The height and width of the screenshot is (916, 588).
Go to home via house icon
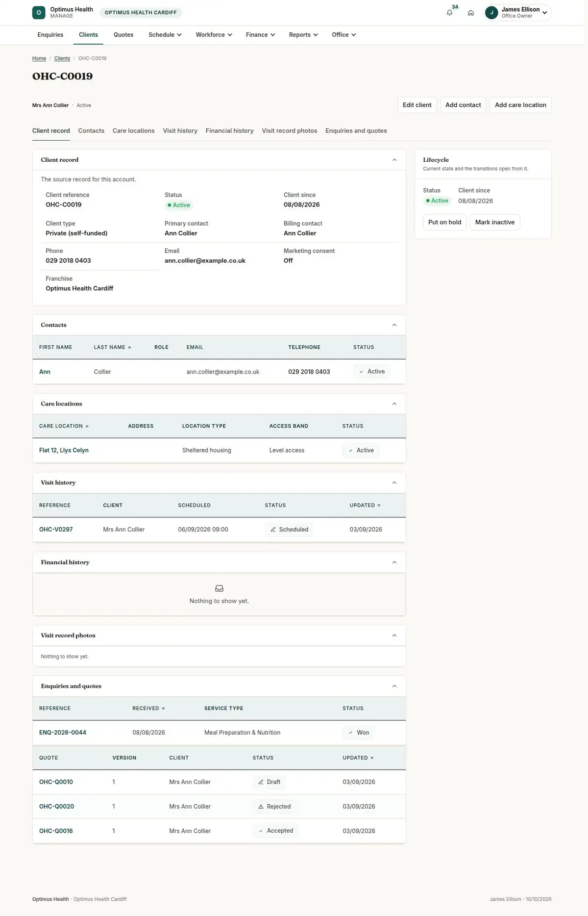(470, 13)
